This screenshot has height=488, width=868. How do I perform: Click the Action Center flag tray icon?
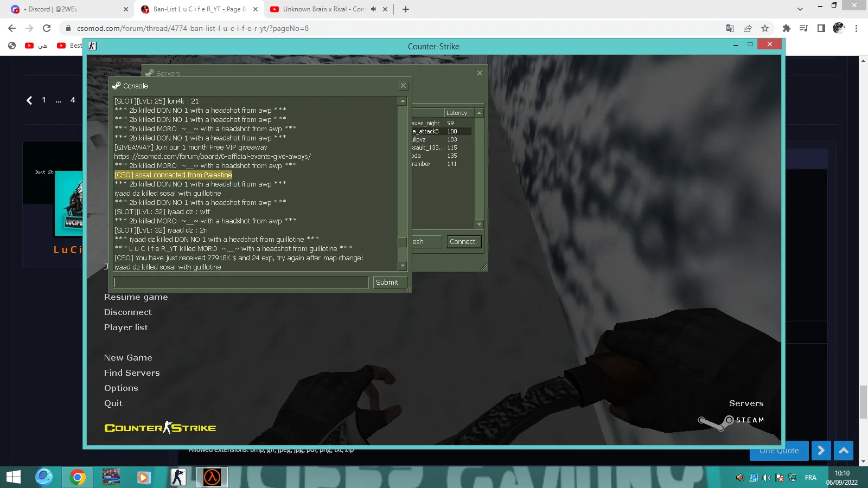point(780,478)
